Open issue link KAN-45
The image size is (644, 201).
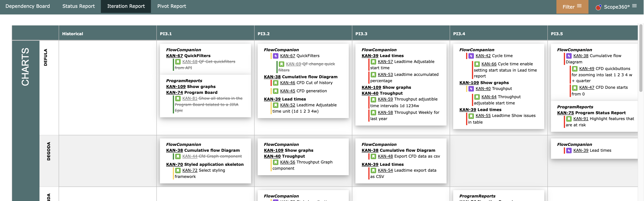pyautogui.click(x=288, y=91)
